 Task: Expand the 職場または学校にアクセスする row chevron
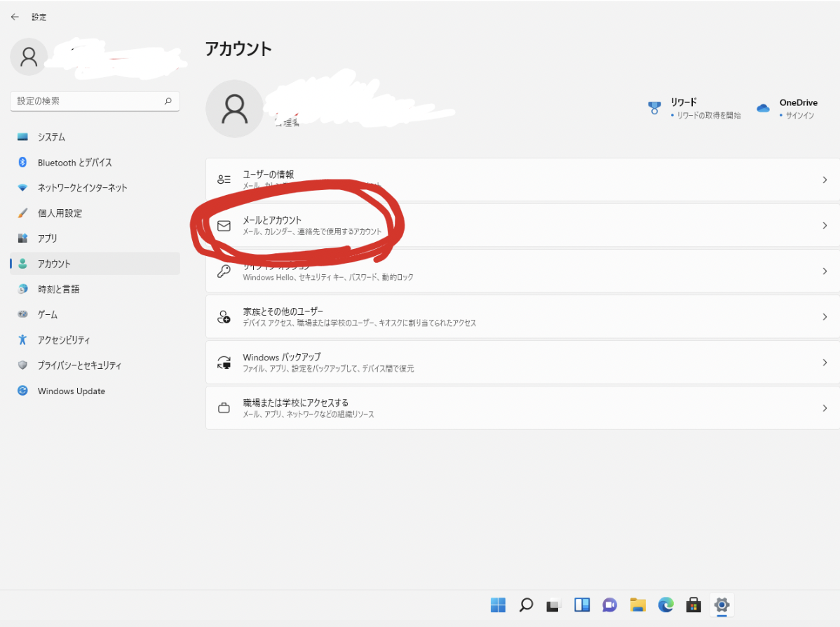coord(825,408)
